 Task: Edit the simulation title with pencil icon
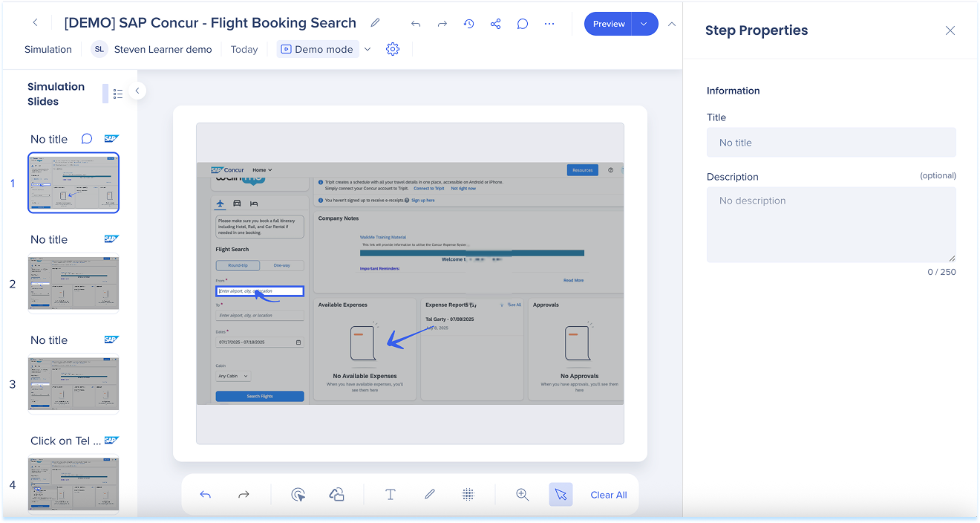click(375, 23)
